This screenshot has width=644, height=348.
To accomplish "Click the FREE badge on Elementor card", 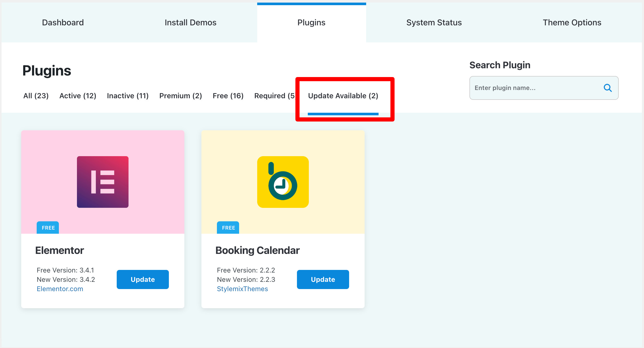I will pyautogui.click(x=48, y=228).
